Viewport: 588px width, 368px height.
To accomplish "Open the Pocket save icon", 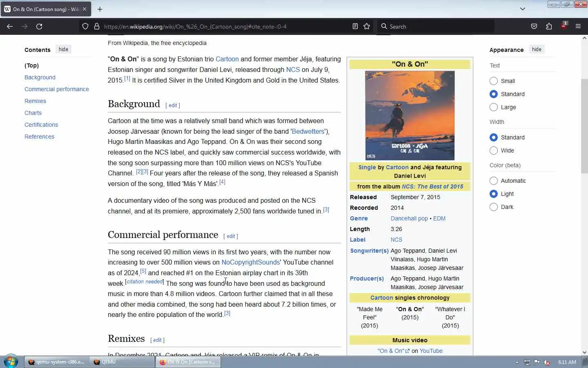I will (x=534, y=26).
